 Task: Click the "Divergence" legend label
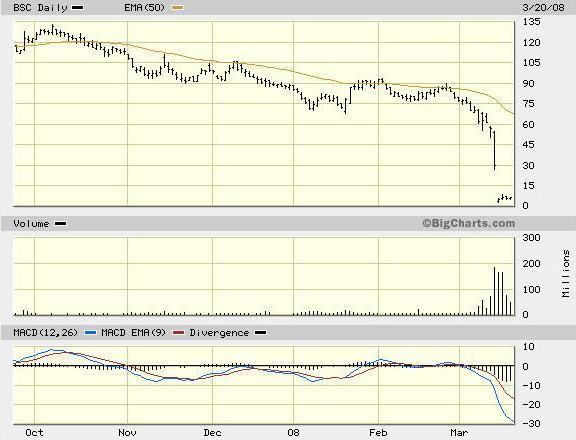click(x=219, y=333)
